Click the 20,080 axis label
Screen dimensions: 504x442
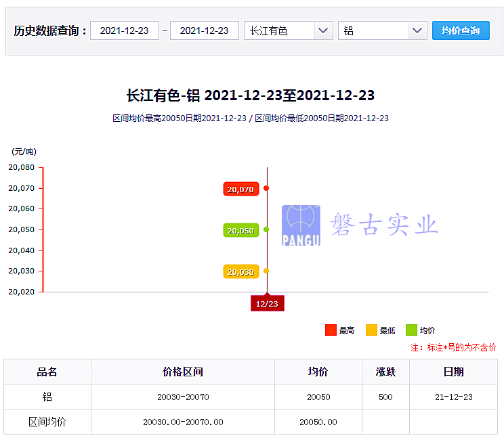click(21, 167)
